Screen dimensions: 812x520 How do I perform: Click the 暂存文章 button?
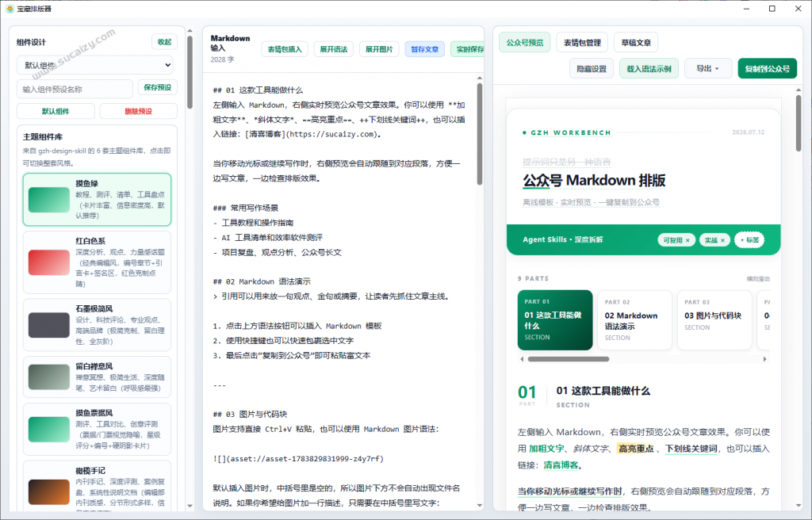click(425, 49)
